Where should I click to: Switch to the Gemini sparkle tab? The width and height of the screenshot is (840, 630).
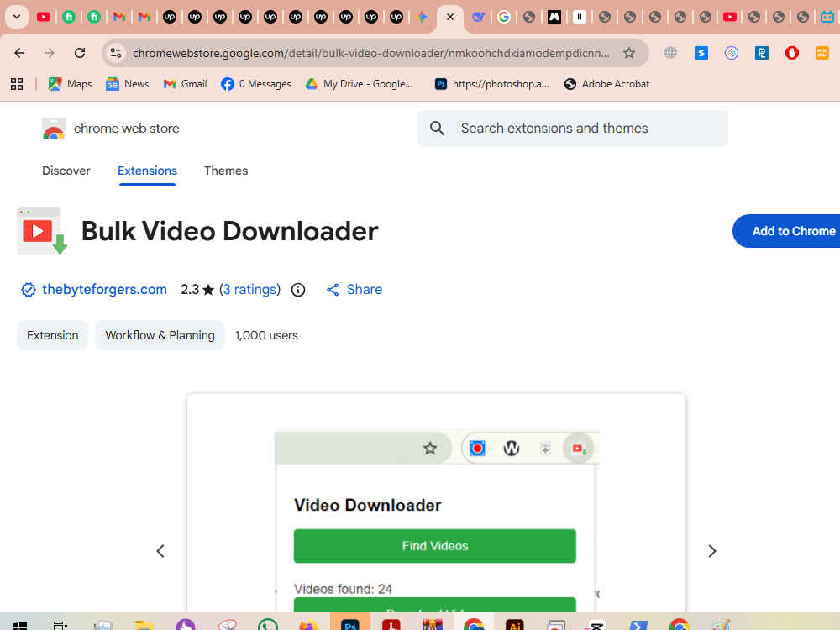423,17
